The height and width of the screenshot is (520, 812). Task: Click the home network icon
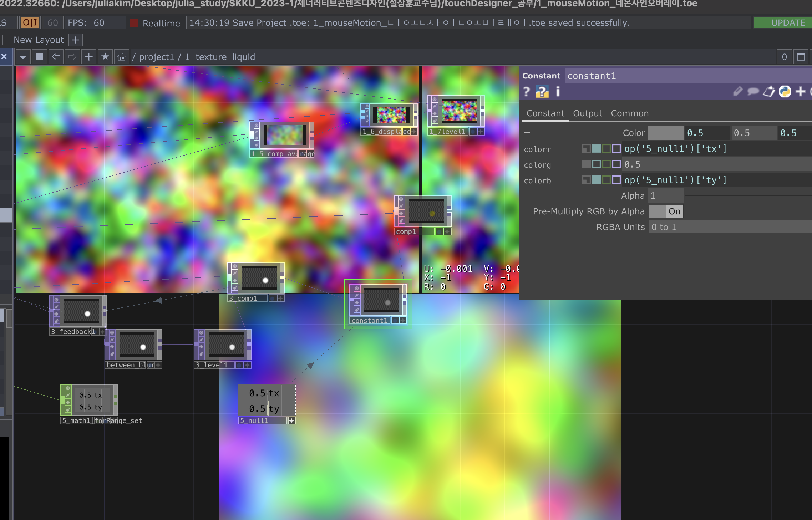click(x=122, y=57)
